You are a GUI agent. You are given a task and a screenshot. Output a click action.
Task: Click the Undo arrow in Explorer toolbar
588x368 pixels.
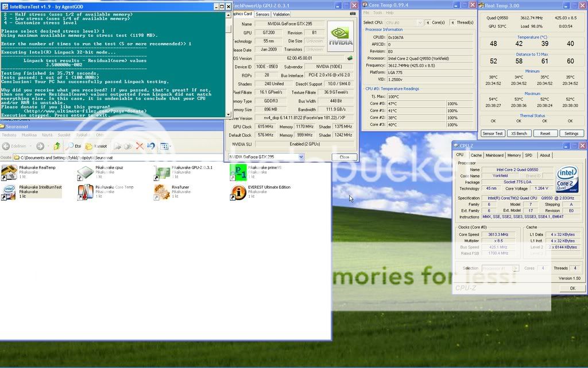151,146
